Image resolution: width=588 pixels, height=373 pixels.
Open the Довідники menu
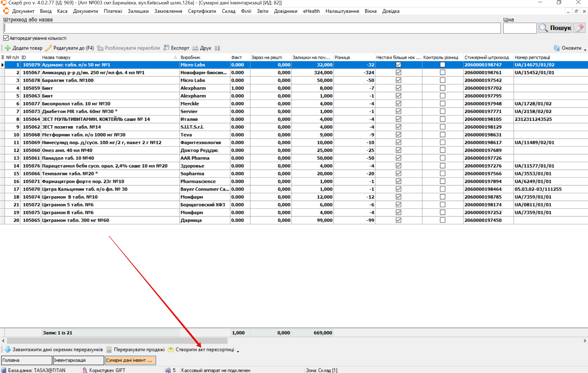pyautogui.click(x=285, y=11)
